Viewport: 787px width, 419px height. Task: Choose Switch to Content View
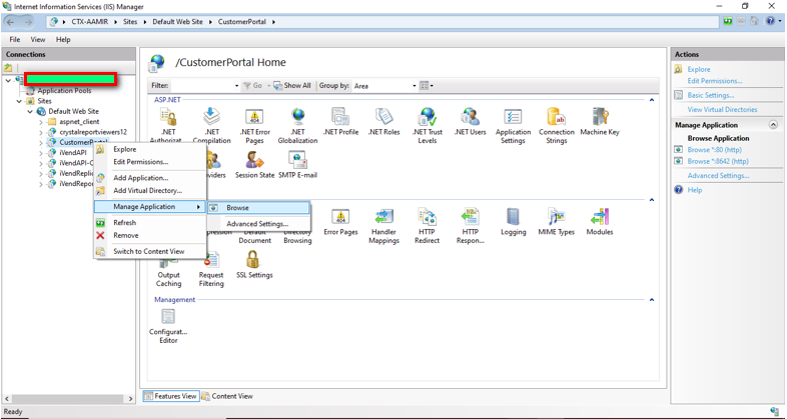(x=149, y=251)
